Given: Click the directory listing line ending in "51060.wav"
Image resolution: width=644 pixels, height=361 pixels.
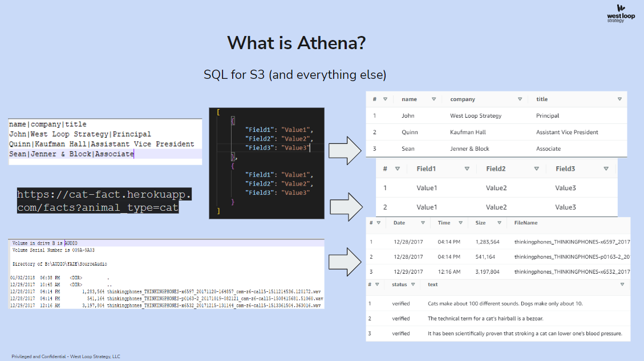Looking at the screenshot, I should click(x=167, y=299).
